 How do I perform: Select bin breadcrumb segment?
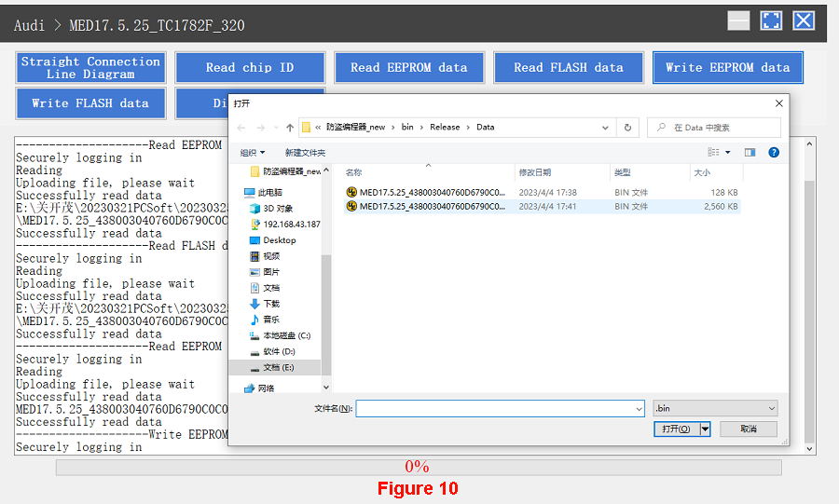point(407,128)
